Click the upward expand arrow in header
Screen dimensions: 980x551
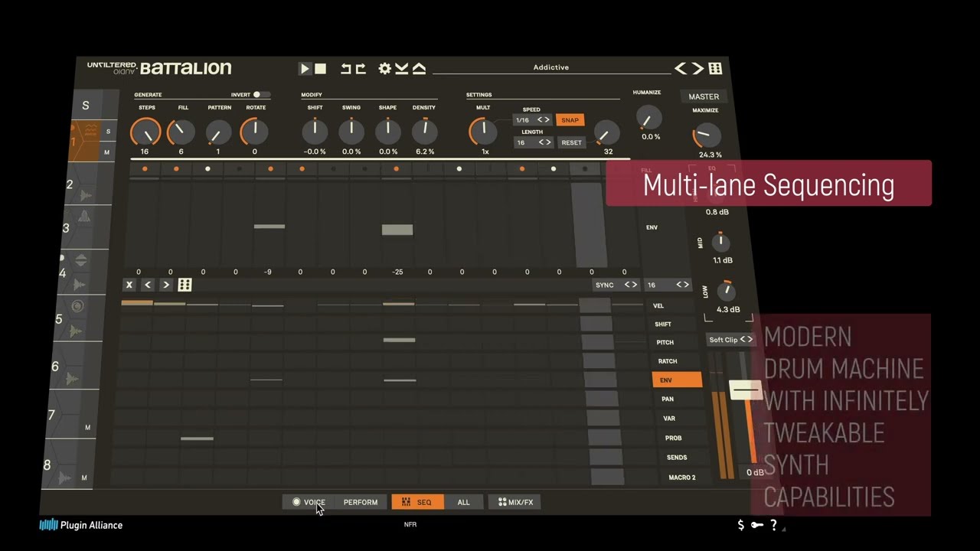coord(419,69)
